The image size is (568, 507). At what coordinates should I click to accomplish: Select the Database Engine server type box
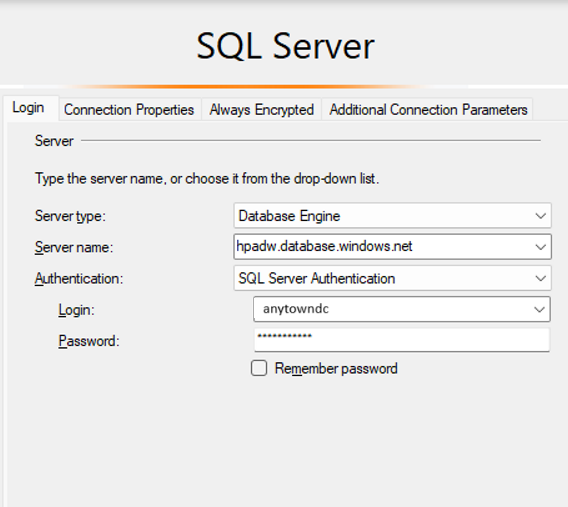pyautogui.click(x=393, y=216)
